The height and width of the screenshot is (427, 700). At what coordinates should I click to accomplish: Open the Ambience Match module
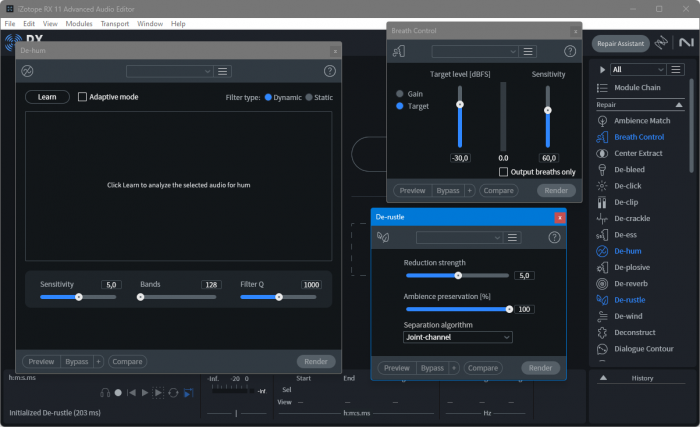pyautogui.click(x=641, y=120)
